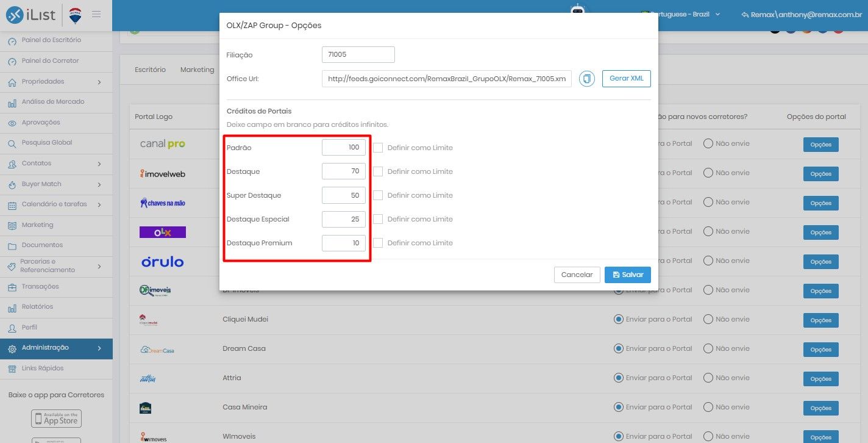Screen dimensions: 868x443
Task: Click the Destaque Premium credits field
Action: point(344,243)
